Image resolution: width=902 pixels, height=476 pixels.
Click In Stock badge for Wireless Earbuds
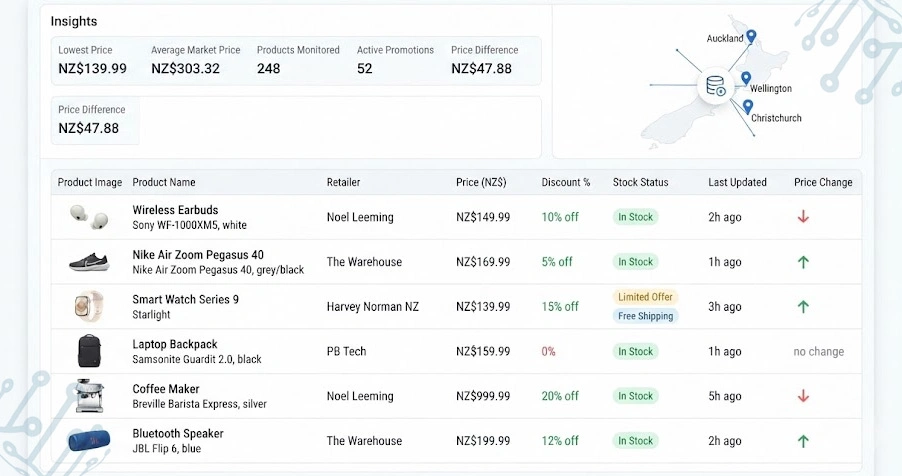click(x=635, y=217)
